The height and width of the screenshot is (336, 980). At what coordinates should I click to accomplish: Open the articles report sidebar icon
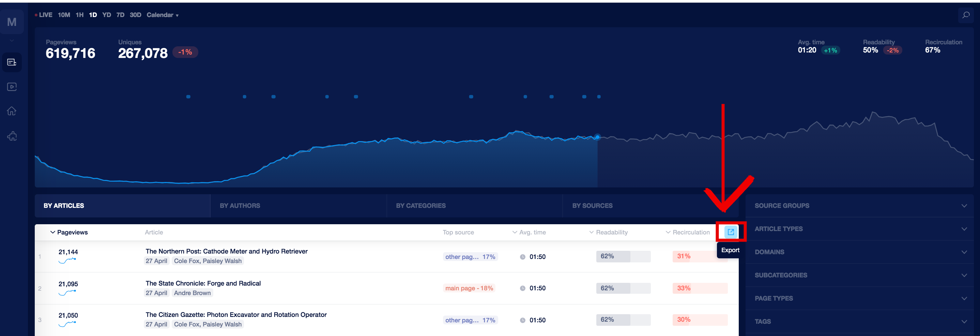12,62
